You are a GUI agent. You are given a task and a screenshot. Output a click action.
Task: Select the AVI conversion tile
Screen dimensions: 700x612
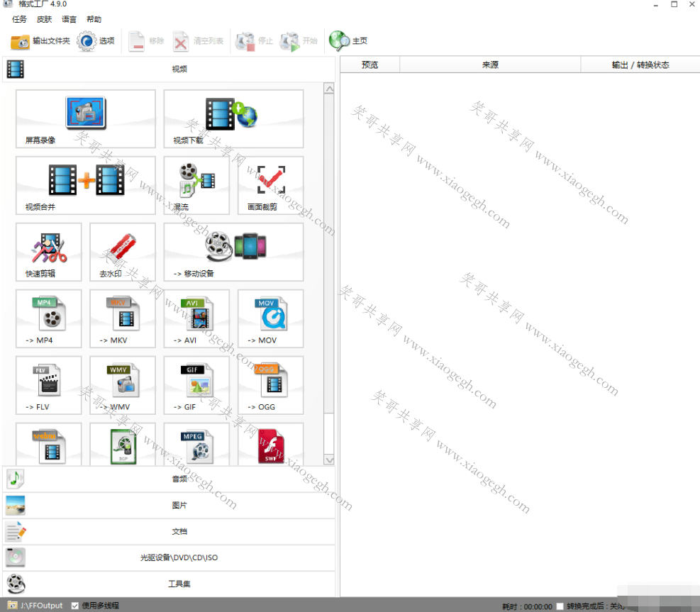196,318
